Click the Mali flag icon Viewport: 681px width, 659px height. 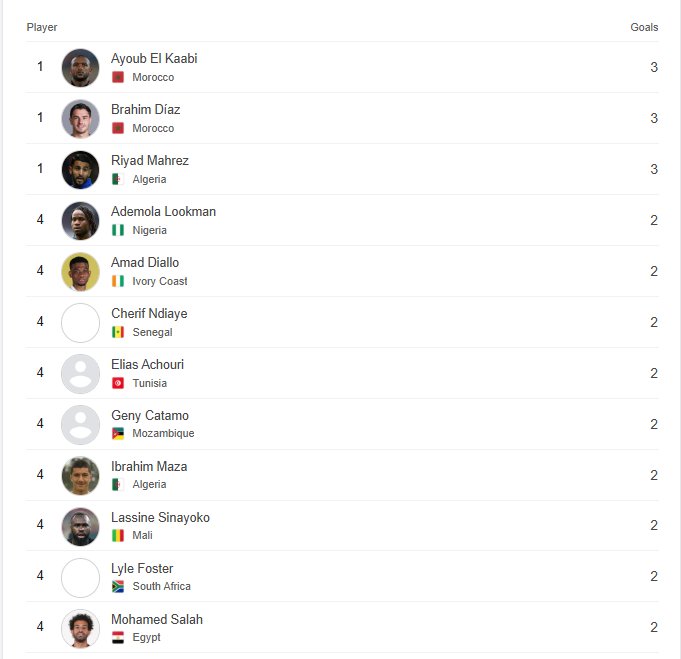click(x=118, y=536)
